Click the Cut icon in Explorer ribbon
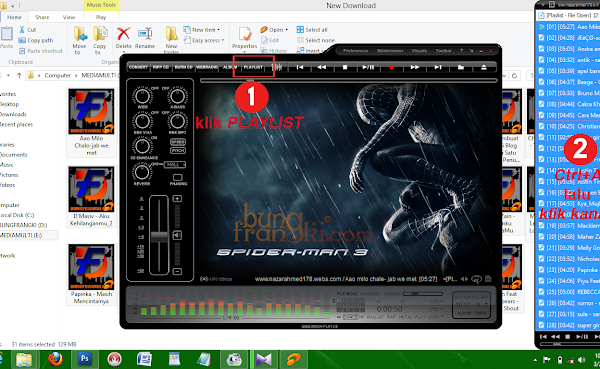 click(28, 30)
